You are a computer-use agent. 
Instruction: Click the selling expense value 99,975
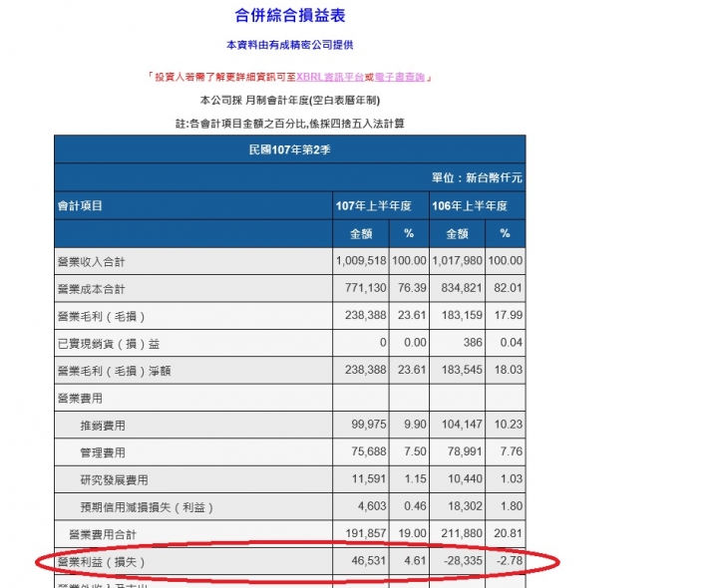(369, 425)
